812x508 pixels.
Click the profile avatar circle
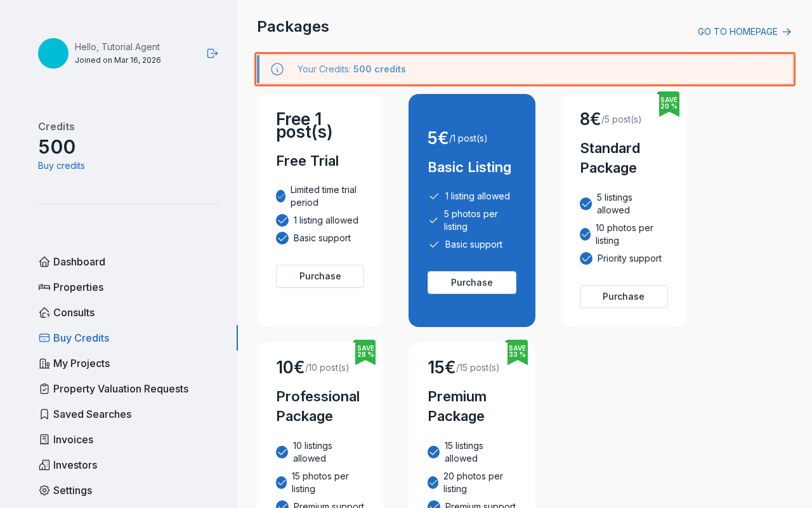point(53,53)
